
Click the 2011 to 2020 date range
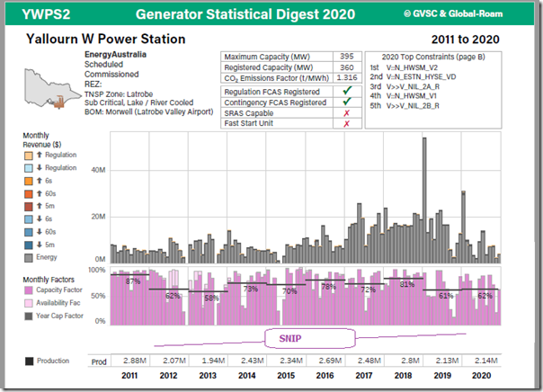465,40
